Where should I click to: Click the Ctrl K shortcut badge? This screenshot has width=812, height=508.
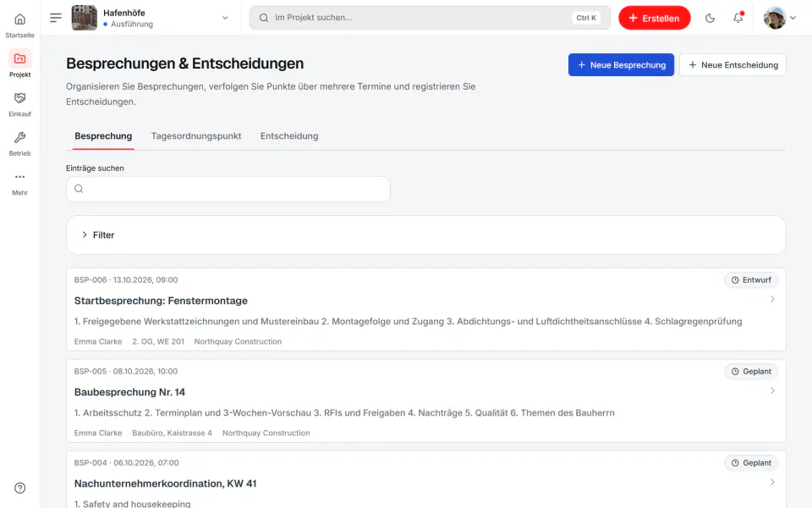[x=586, y=18]
